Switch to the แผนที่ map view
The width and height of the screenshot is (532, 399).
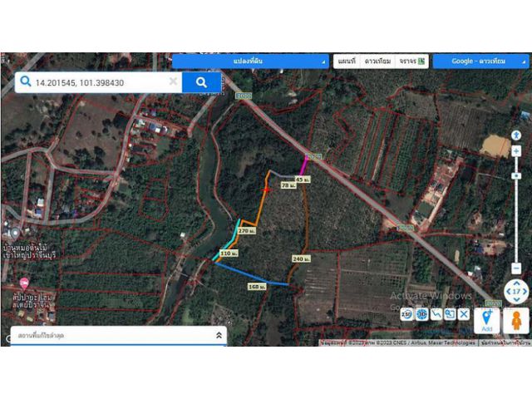tap(347, 62)
